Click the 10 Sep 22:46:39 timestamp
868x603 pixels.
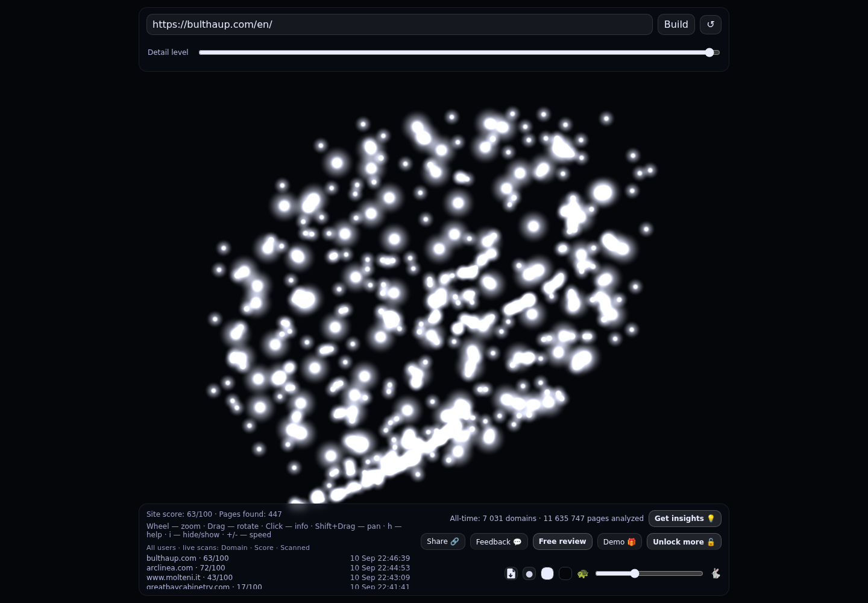coord(380,558)
